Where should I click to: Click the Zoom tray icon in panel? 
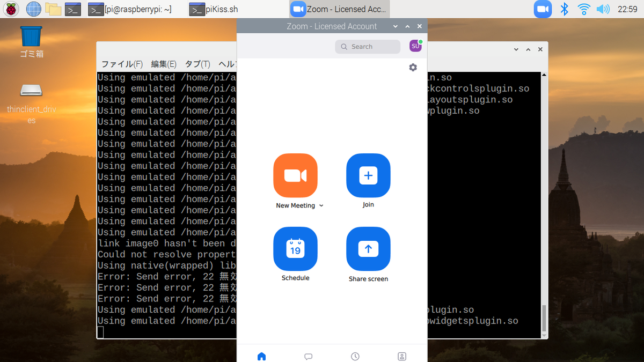pyautogui.click(x=543, y=9)
